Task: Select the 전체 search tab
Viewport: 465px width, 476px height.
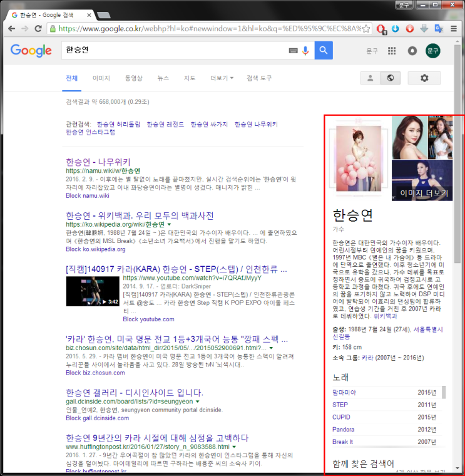Action: tap(72, 78)
